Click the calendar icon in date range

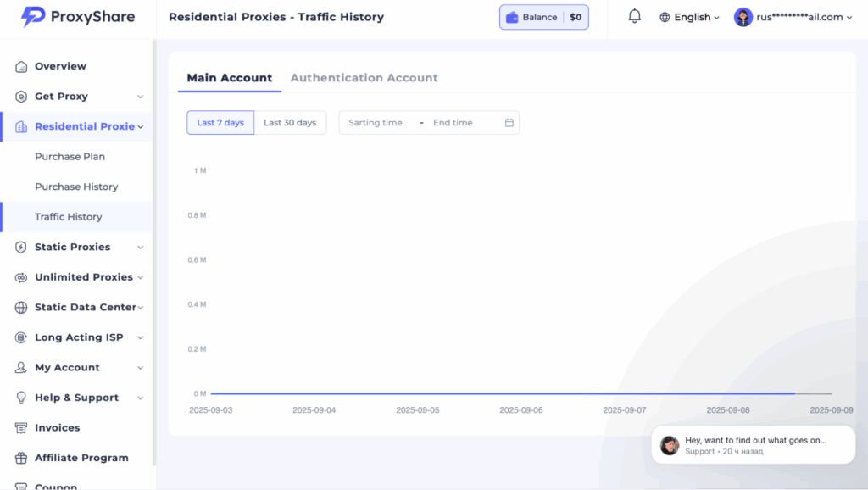tap(509, 122)
